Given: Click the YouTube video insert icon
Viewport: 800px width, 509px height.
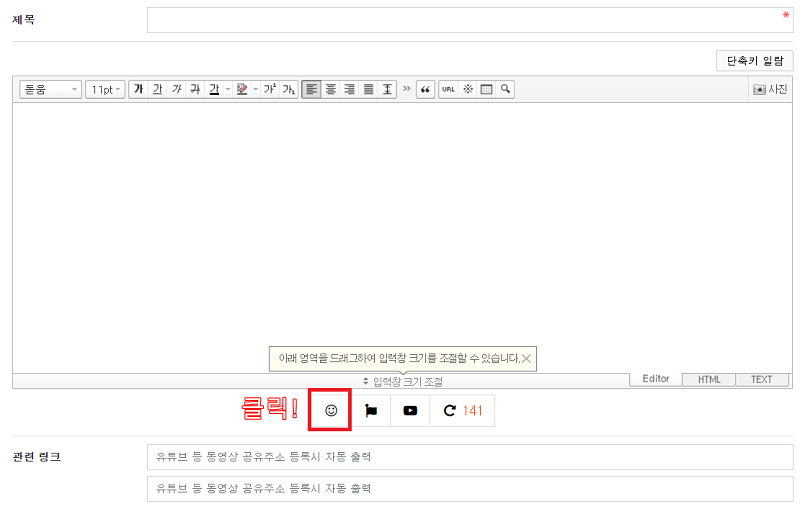Looking at the screenshot, I should click(x=410, y=410).
